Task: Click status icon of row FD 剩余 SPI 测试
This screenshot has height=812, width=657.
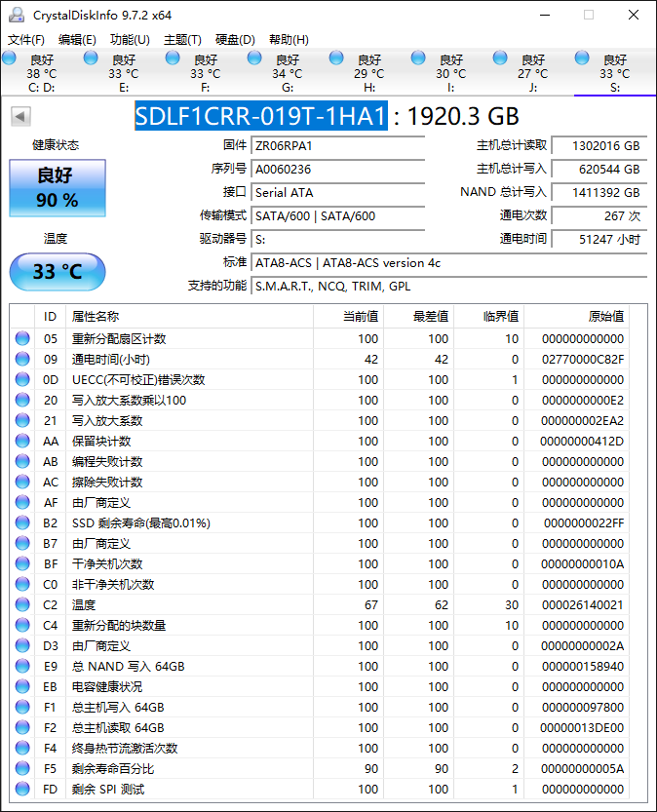Action: (22, 789)
